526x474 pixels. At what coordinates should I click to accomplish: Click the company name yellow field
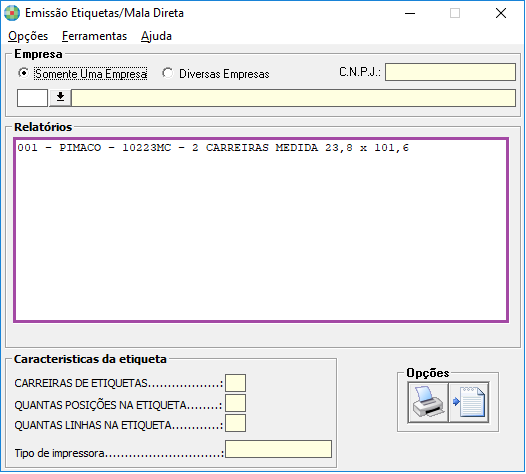coord(294,98)
